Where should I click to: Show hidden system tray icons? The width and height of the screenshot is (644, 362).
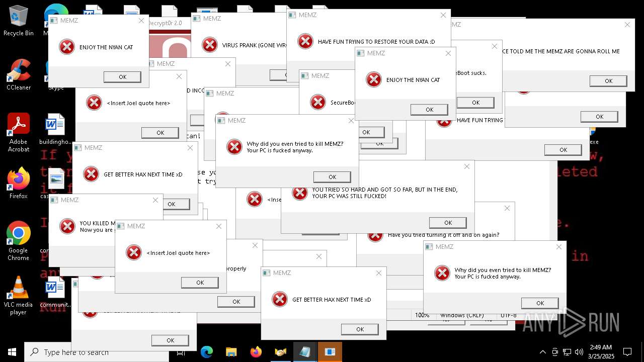[542, 352]
